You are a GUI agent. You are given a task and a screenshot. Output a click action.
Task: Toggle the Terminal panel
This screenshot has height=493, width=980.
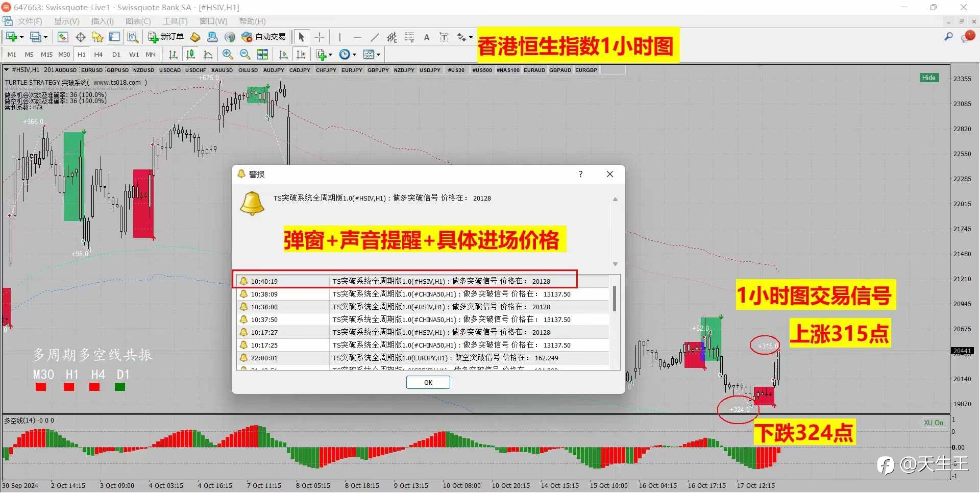pyautogui.click(x=115, y=37)
